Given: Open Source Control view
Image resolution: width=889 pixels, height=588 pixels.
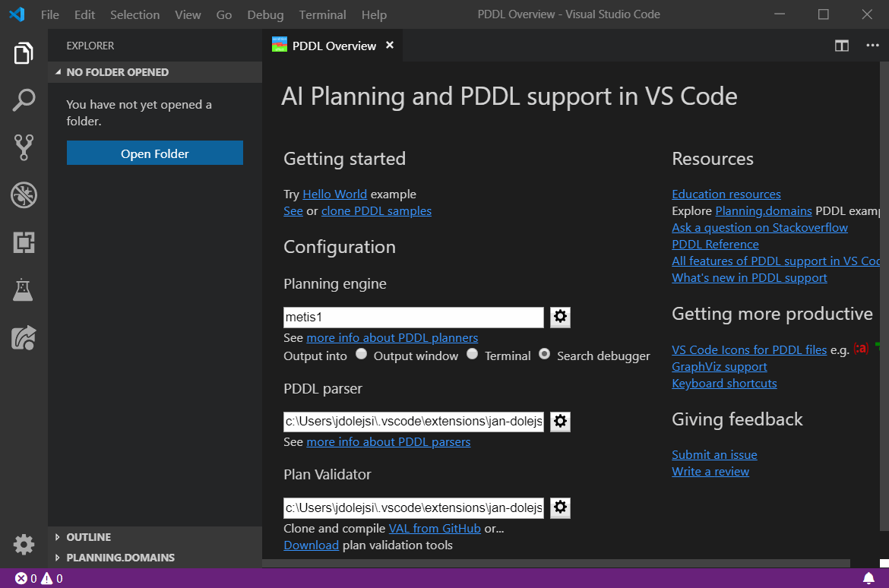Looking at the screenshot, I should point(24,147).
